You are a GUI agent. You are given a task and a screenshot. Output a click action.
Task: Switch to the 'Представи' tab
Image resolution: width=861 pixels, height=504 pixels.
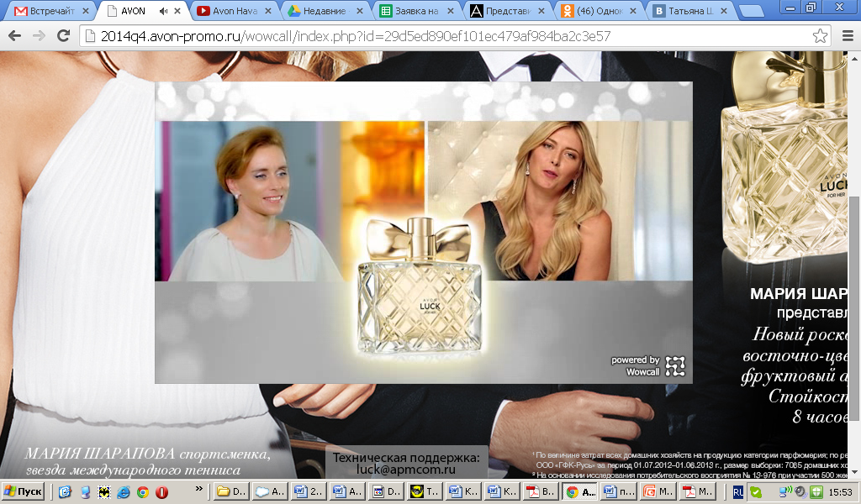coord(507,11)
